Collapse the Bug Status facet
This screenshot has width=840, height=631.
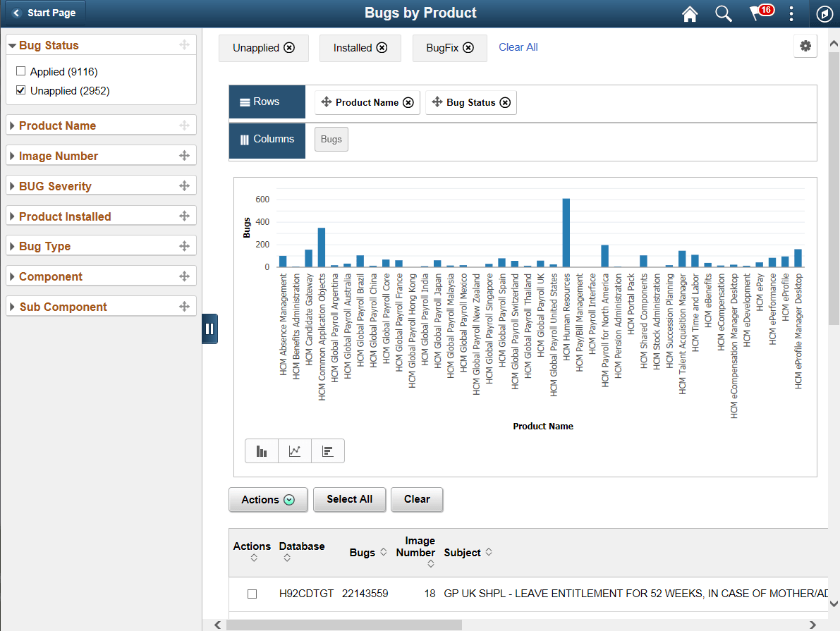tap(12, 46)
